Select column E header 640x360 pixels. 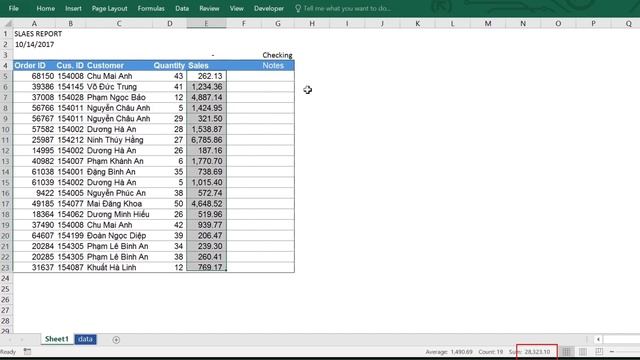[206, 24]
